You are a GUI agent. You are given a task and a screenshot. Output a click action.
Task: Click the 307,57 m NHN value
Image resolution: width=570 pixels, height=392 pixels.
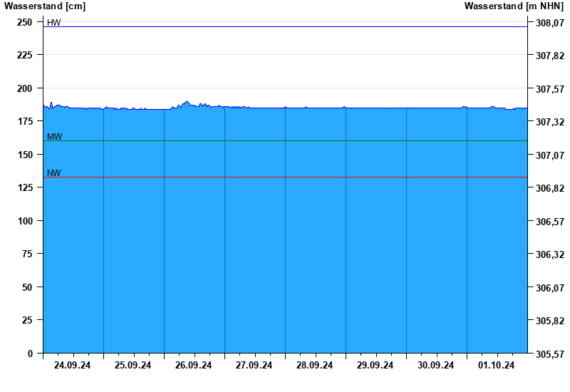coord(550,89)
